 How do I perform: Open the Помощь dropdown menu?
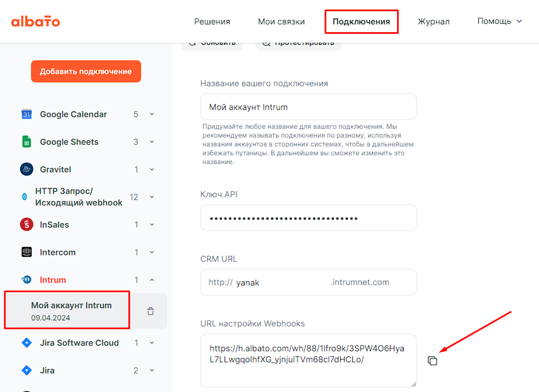pos(499,21)
